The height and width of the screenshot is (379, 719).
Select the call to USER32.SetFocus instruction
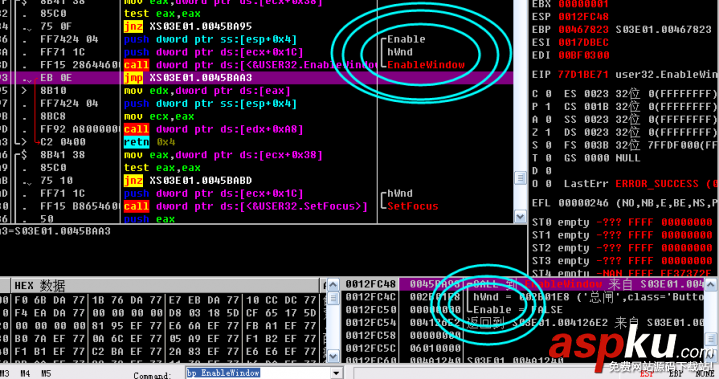tap(246, 206)
